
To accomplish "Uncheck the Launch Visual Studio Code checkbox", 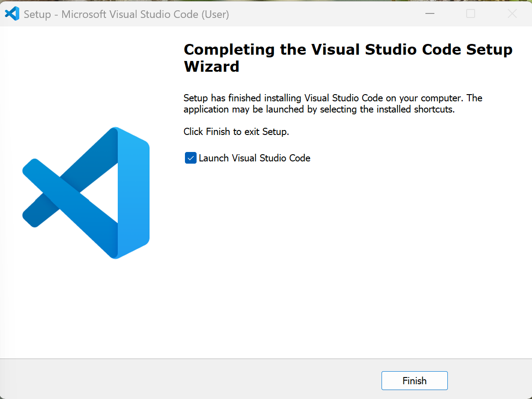I will pos(190,158).
